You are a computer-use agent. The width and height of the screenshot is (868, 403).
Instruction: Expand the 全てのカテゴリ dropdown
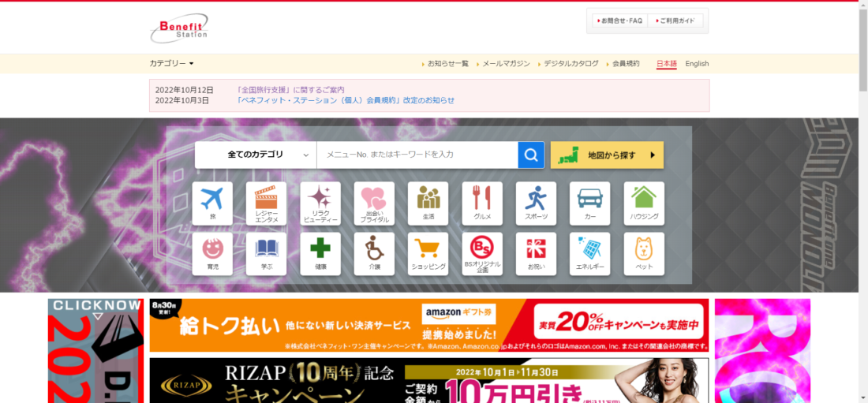pos(256,155)
